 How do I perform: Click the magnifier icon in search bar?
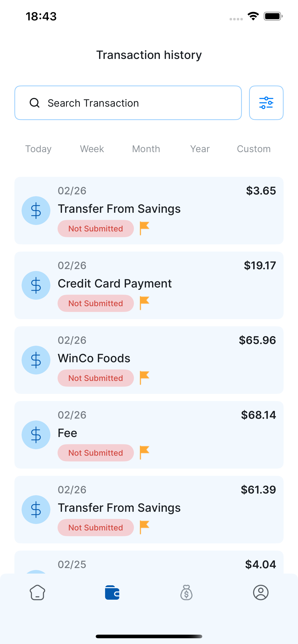click(35, 103)
